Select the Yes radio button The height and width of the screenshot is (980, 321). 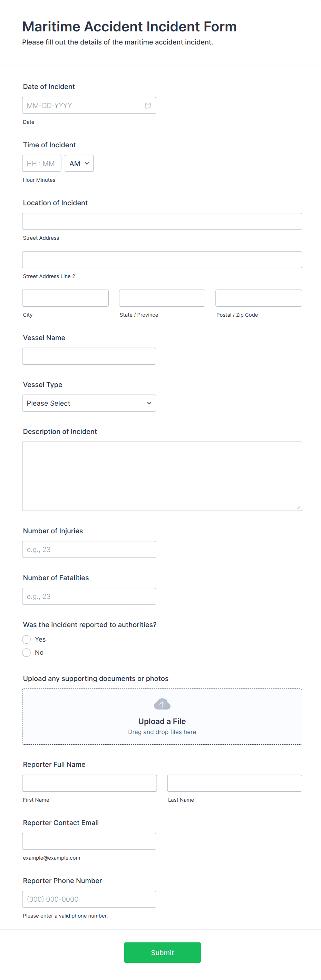tap(27, 640)
